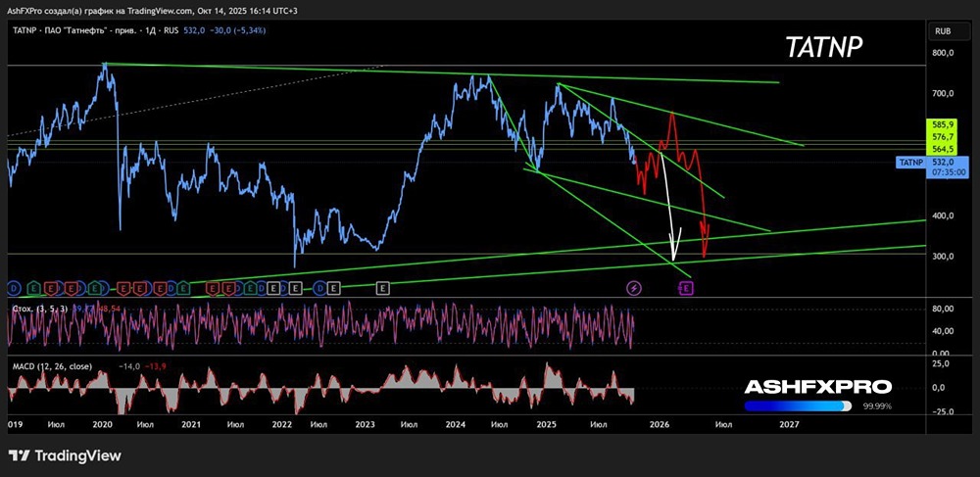
Task: Click the 2022 time axis label
Action: [x=282, y=424]
